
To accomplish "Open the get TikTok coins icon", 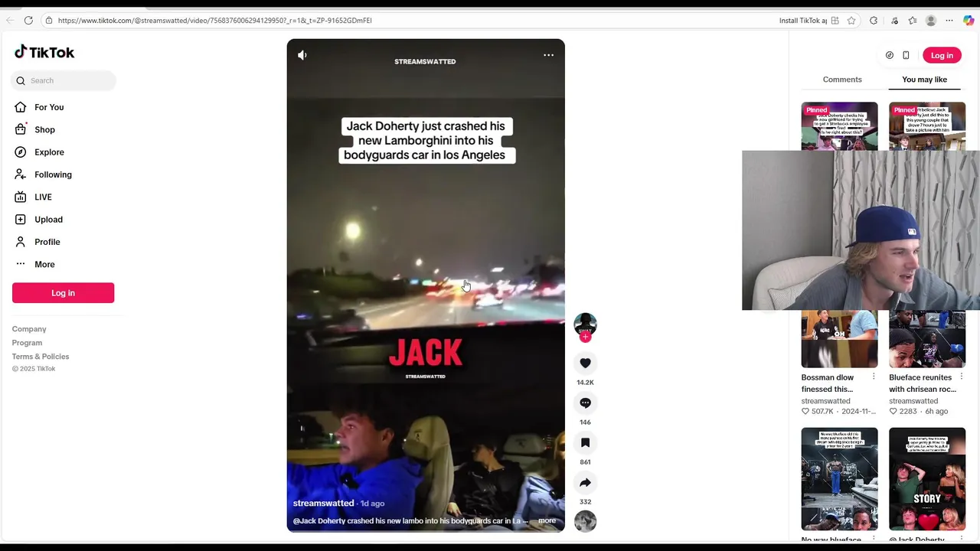I will (889, 55).
